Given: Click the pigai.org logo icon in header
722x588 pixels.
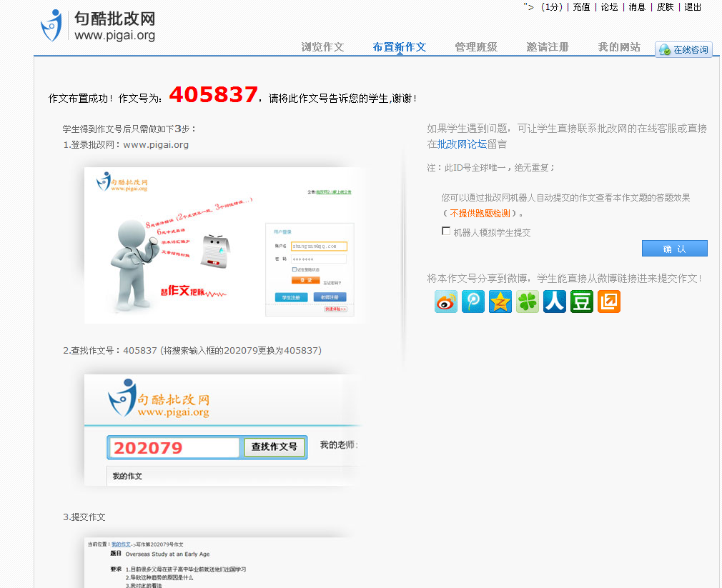Looking at the screenshot, I should (51, 26).
